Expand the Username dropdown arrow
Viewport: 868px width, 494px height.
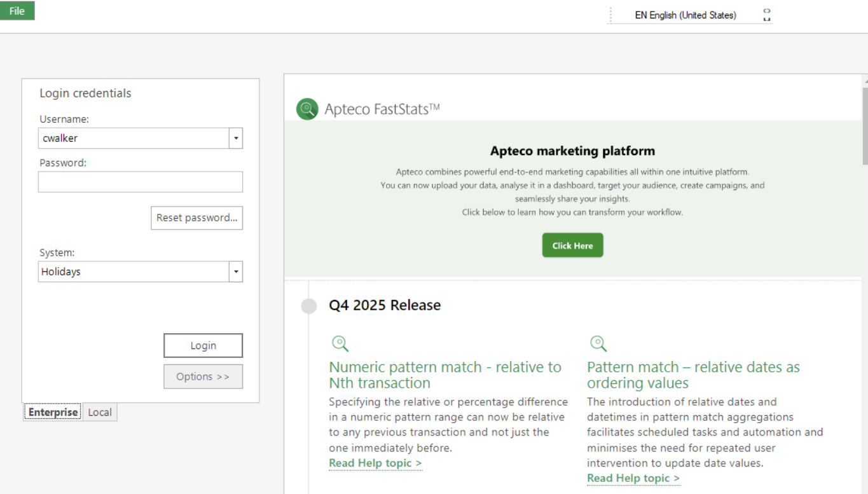click(x=236, y=138)
